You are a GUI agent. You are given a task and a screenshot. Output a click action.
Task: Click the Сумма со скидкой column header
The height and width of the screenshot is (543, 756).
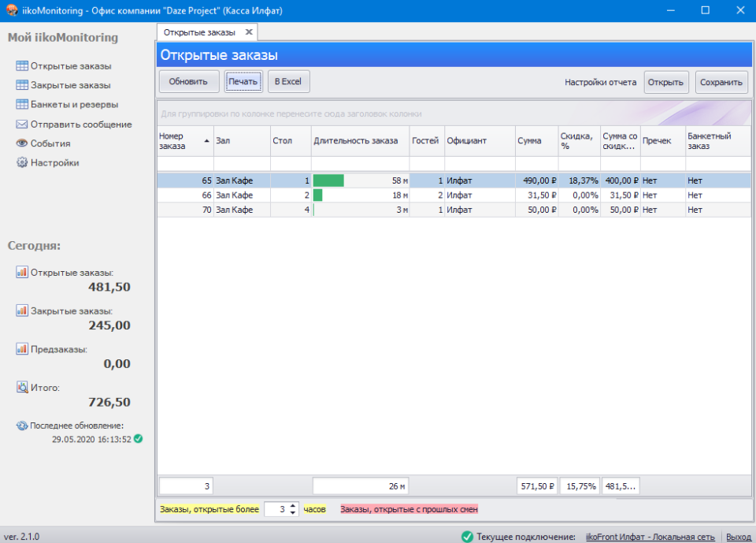tap(620, 141)
